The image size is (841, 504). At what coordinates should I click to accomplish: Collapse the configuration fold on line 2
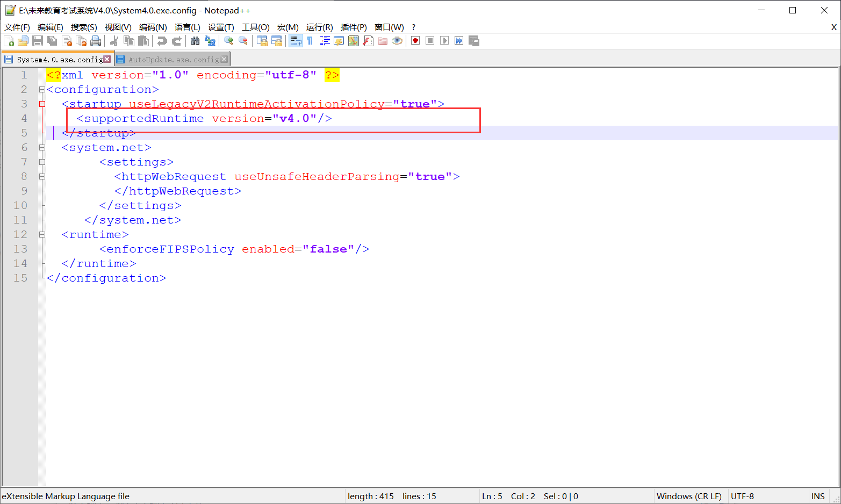[42, 90]
